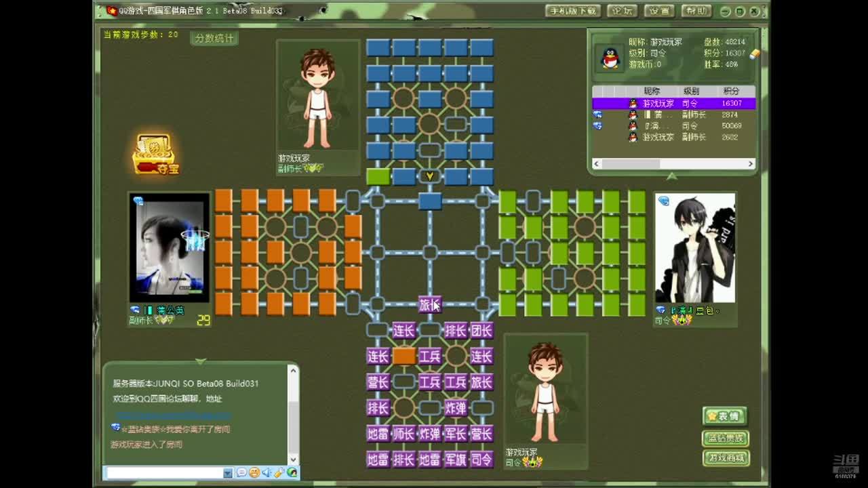Click the black-haired anime boy avatar
Viewport: 868px width, 488px height.
click(x=695, y=248)
